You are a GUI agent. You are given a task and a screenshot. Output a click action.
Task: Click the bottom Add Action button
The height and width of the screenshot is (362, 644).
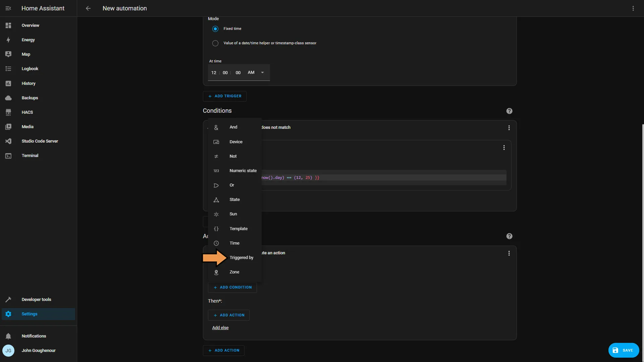(x=224, y=351)
